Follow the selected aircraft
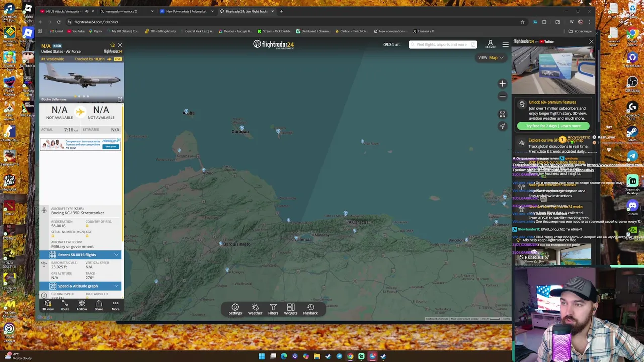 pos(82,306)
